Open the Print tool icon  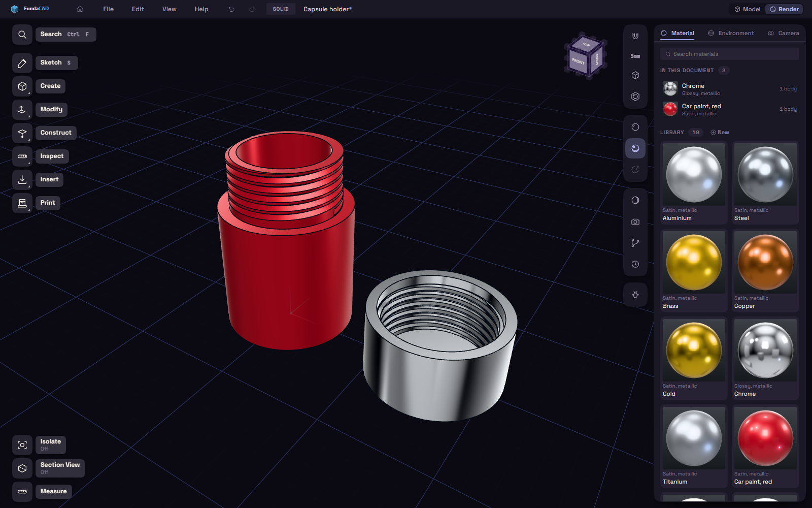22,203
